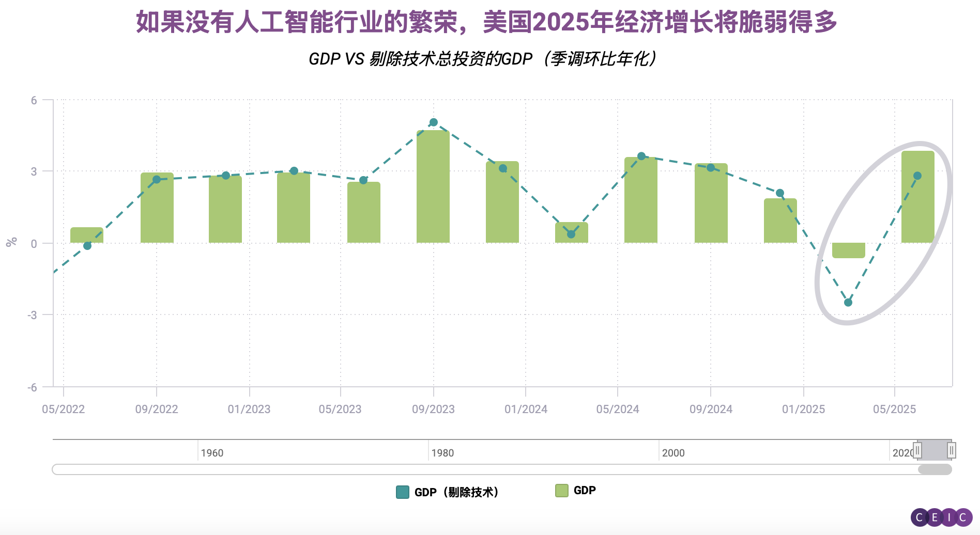Click the lowest teal data point inside the circle
The width and height of the screenshot is (980, 535).
848,303
